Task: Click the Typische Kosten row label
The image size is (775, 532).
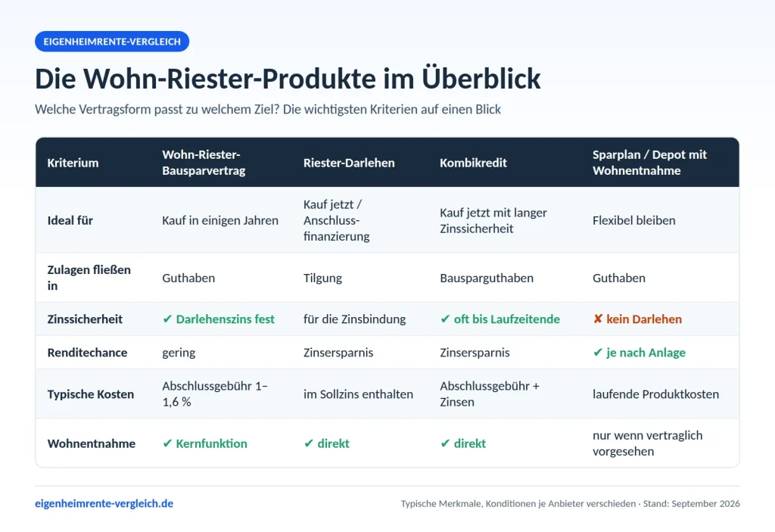Action: point(91,394)
